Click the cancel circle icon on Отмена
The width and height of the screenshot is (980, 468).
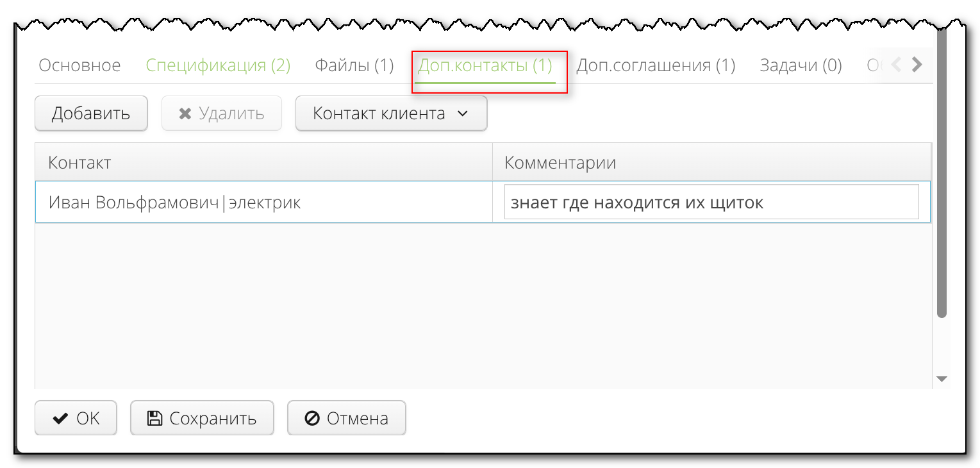tap(312, 418)
